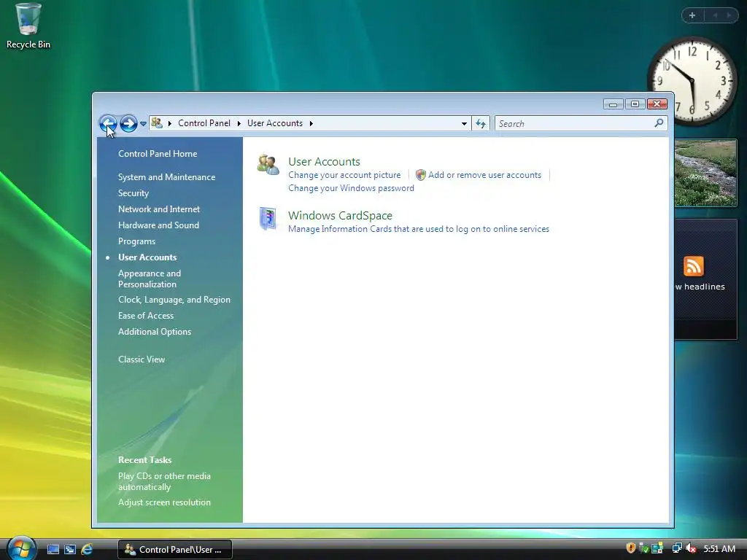Click the UAC shield icon
747x560 pixels.
pyautogui.click(x=421, y=175)
